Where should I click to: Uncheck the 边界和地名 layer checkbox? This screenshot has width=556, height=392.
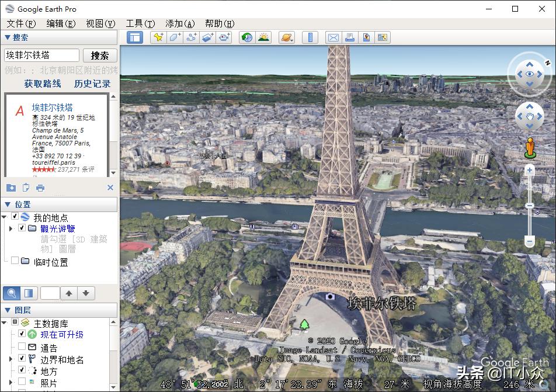click(x=22, y=358)
